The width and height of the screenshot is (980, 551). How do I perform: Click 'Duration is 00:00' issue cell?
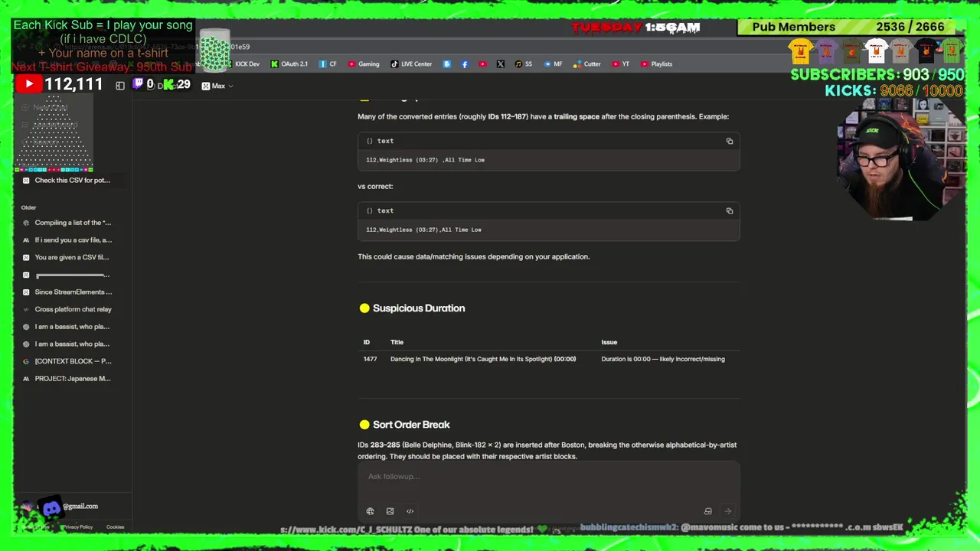point(663,359)
